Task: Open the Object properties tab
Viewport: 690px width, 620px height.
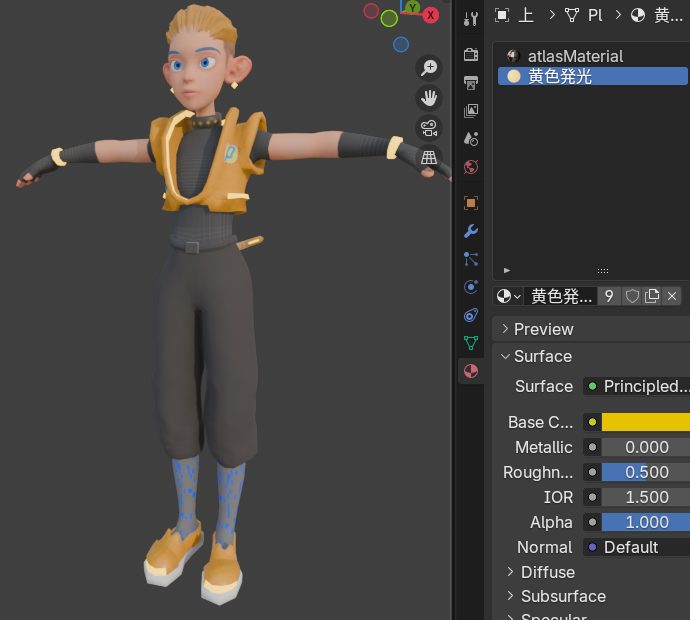Action: [471, 202]
